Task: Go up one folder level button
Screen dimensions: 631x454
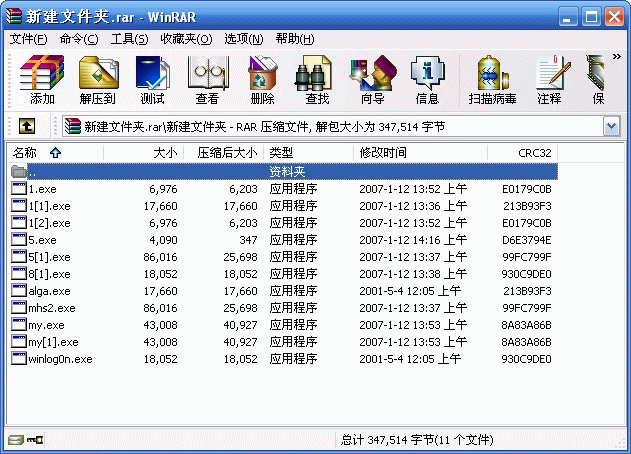Action: click(27, 126)
